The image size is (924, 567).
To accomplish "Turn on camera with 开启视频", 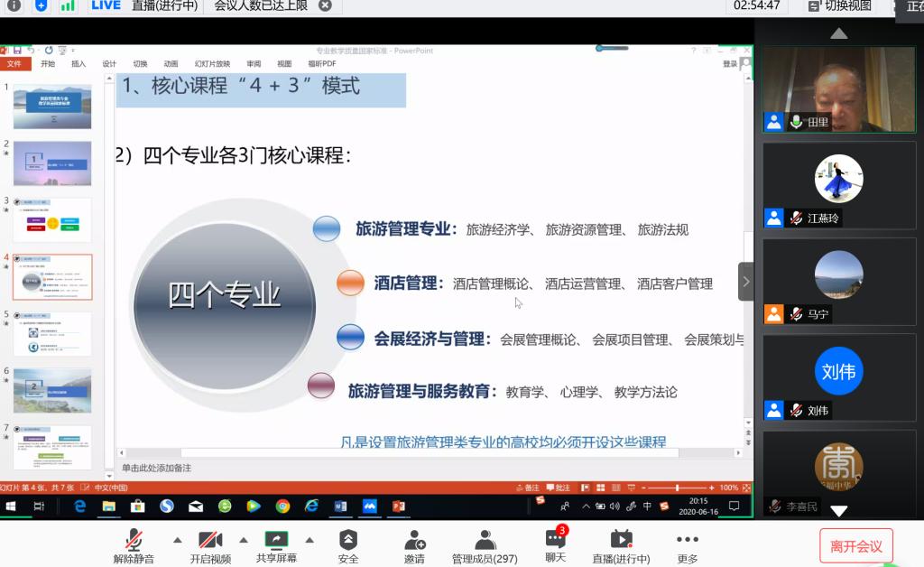I will [210, 545].
